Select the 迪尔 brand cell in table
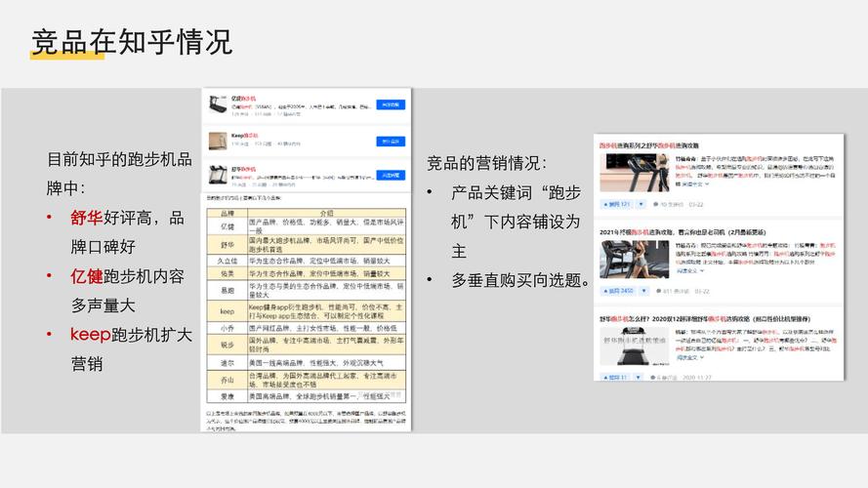The image size is (868, 488). 227,363
